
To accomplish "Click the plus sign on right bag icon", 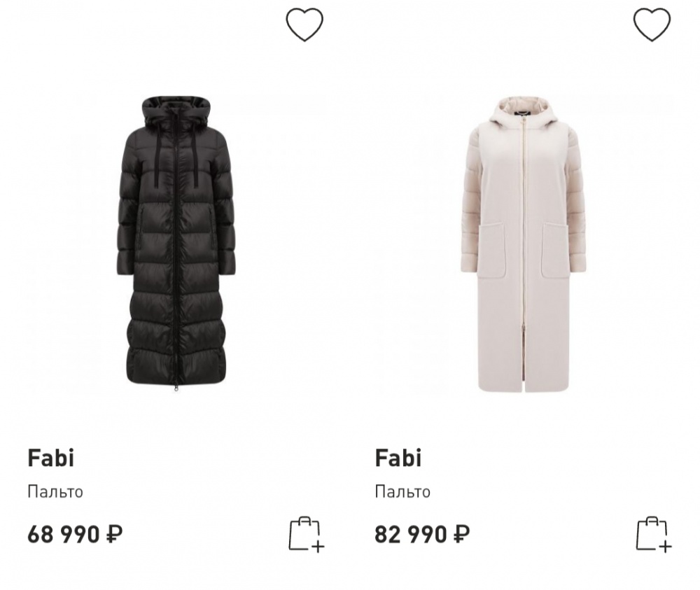I will click(x=665, y=547).
